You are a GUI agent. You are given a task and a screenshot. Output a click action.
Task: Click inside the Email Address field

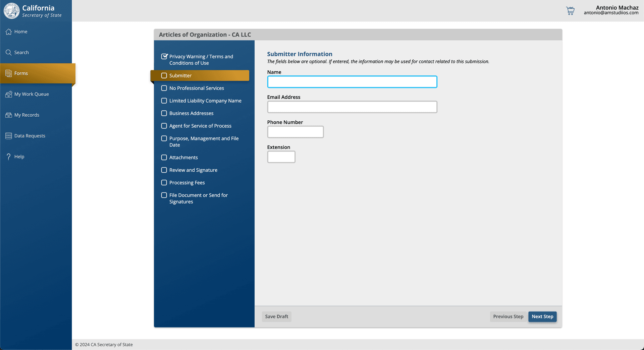pos(352,107)
